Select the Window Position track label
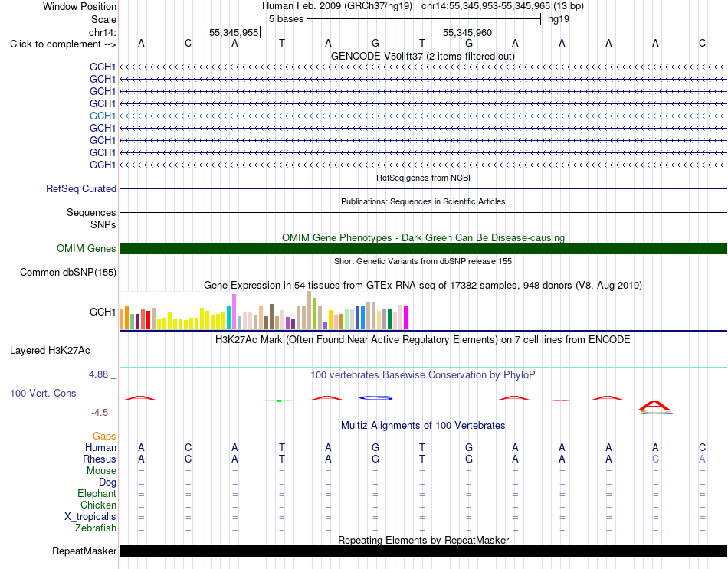 point(80,6)
